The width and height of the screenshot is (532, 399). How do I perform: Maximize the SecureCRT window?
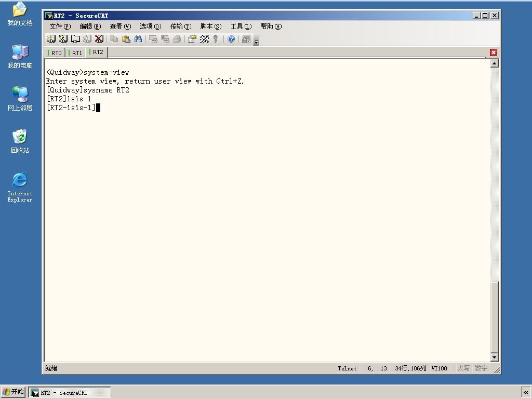[x=485, y=15]
